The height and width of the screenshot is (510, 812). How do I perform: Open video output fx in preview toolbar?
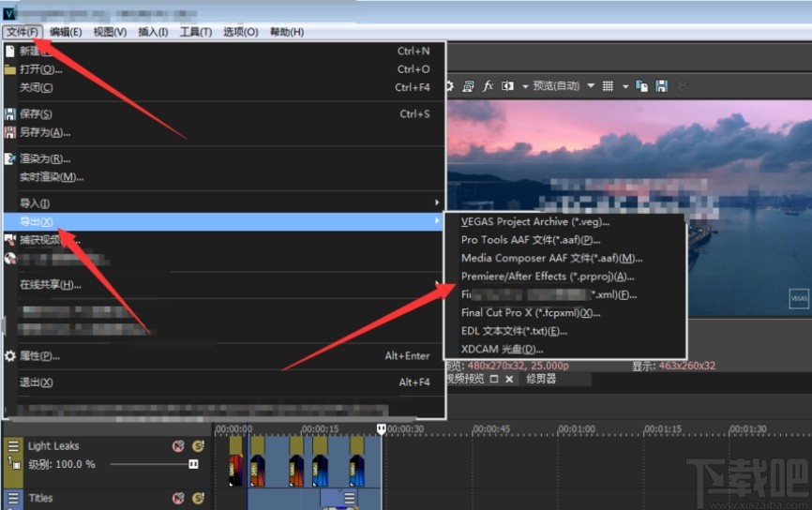pos(488,86)
